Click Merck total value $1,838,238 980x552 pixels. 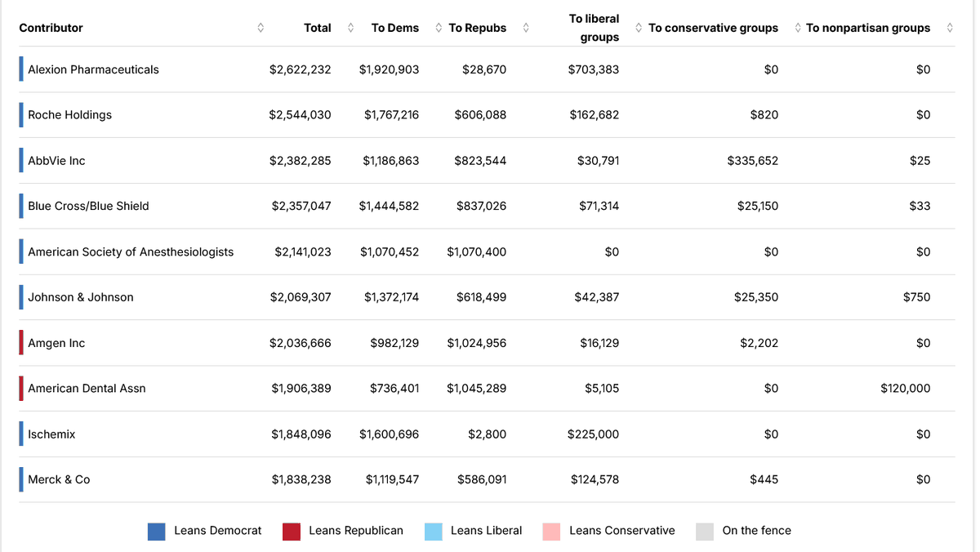(x=301, y=480)
